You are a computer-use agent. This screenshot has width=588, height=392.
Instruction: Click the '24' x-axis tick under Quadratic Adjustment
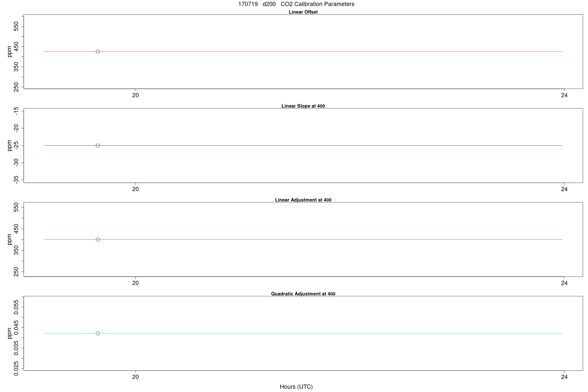click(564, 377)
